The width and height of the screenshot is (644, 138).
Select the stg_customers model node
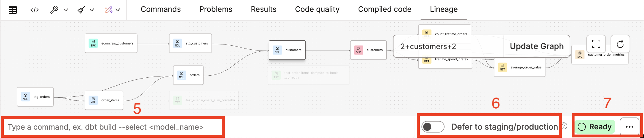pyautogui.click(x=191, y=43)
